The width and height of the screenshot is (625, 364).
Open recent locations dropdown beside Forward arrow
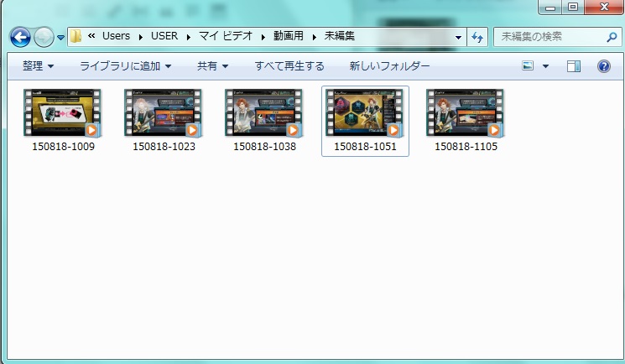60,38
